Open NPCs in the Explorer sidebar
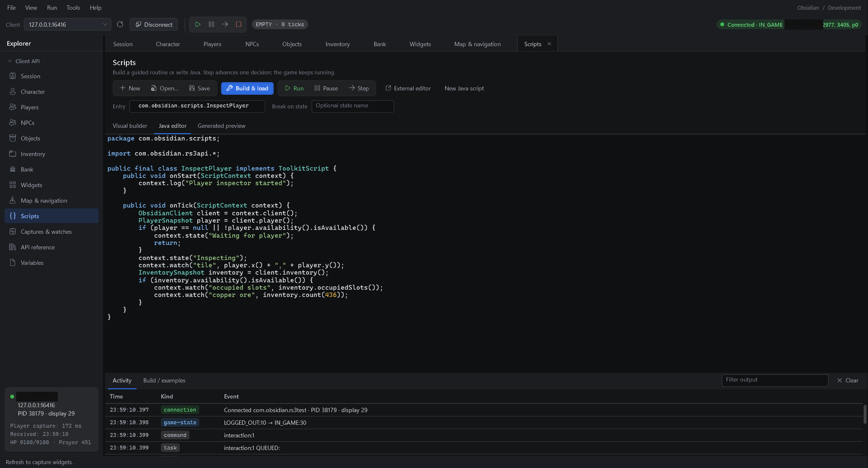868x468 pixels. tap(52, 123)
